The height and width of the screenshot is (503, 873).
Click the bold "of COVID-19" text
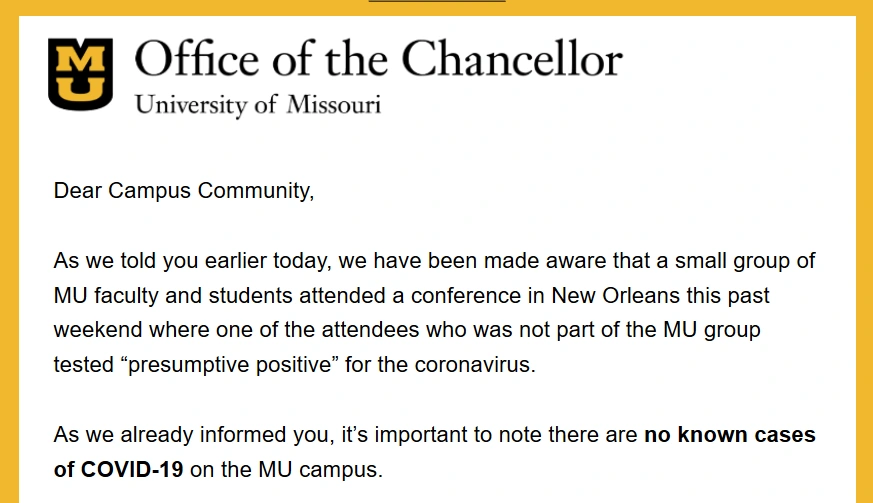[118, 469]
